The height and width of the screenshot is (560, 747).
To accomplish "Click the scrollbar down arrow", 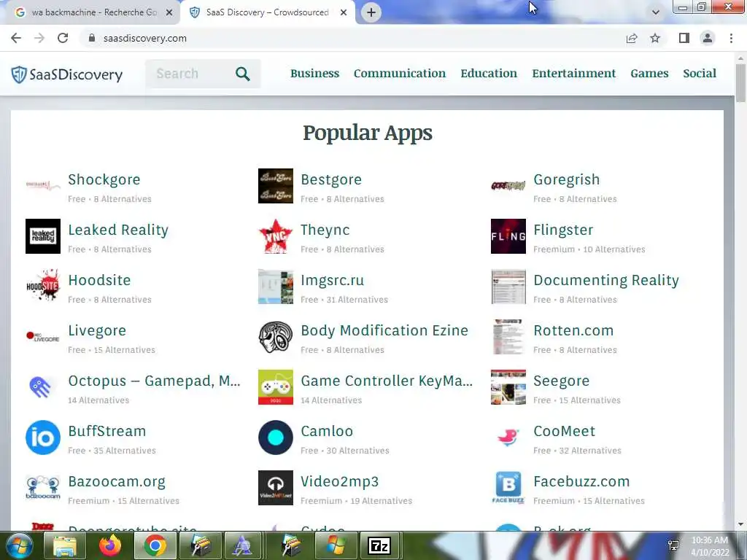I will click(x=740, y=524).
